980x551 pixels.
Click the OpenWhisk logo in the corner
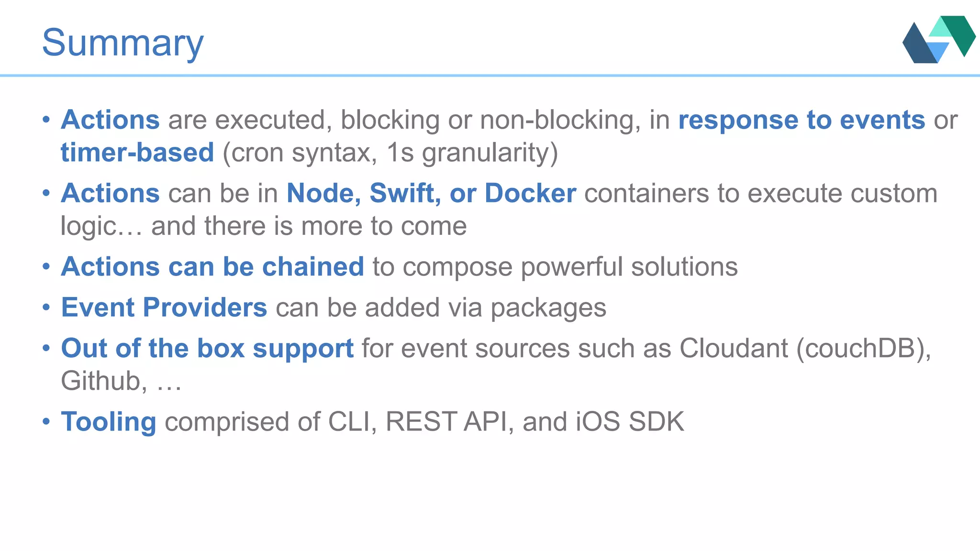tap(938, 39)
